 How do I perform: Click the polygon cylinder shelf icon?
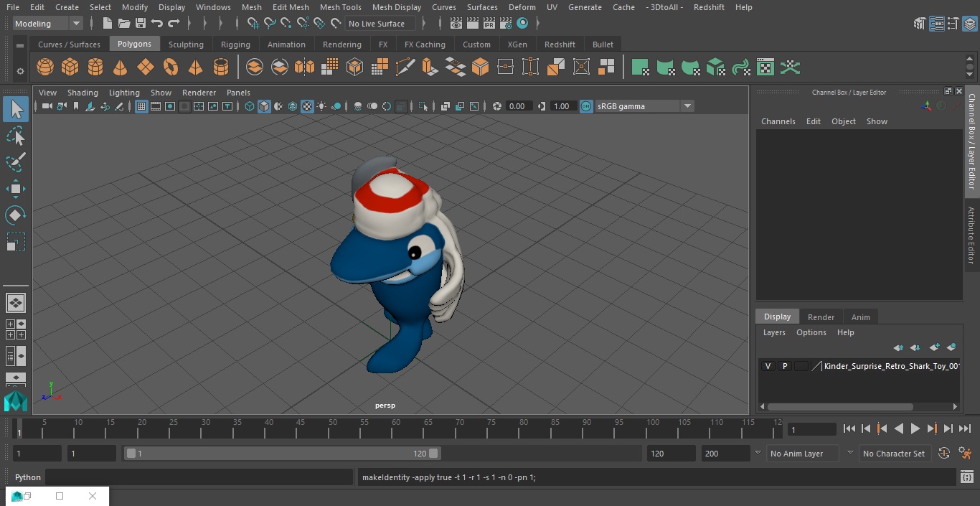pos(95,67)
